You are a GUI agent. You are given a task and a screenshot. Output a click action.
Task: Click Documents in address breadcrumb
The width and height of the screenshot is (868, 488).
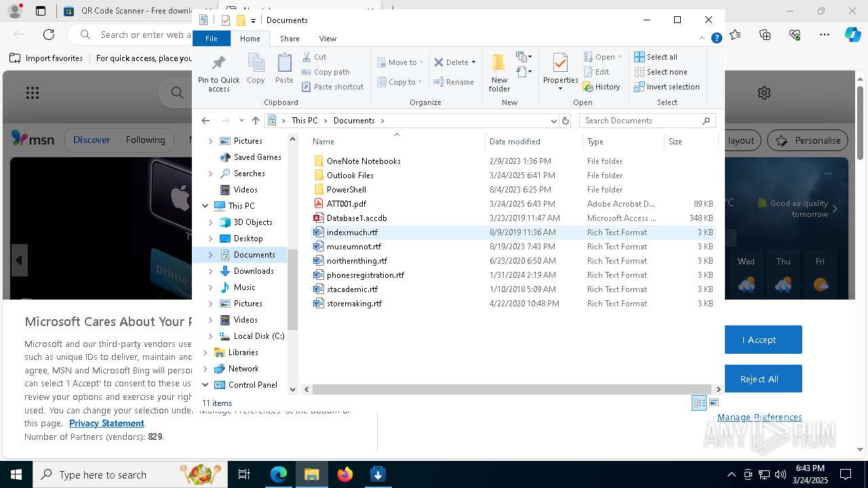tap(354, 121)
